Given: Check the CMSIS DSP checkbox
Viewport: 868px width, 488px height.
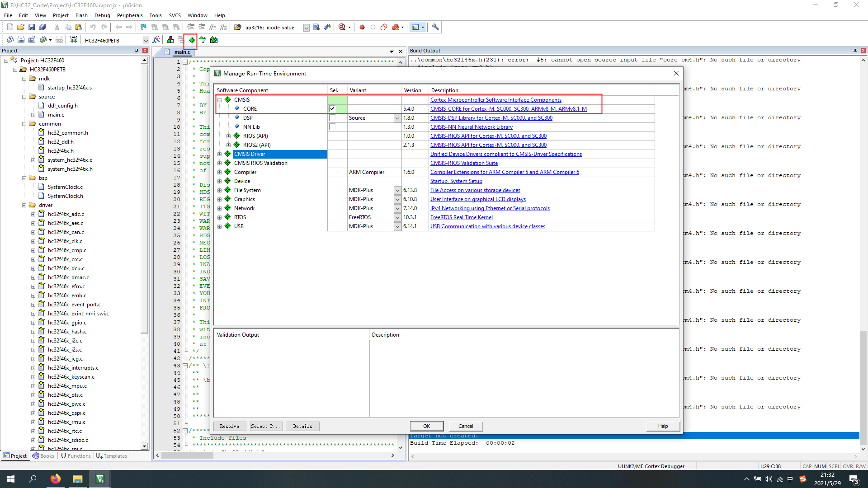Looking at the screenshot, I should (x=332, y=118).
